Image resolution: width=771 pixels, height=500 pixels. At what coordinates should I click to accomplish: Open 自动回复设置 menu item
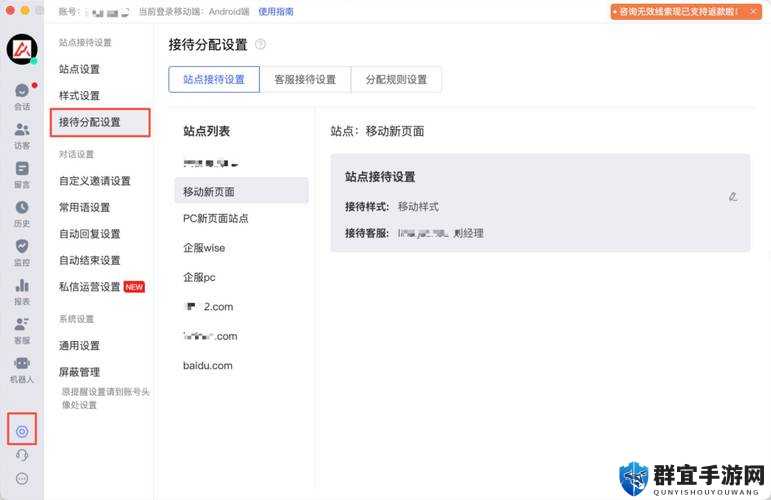coord(89,234)
